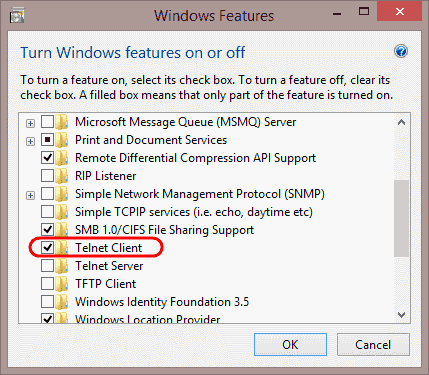Click the Microsoft Message Queue folder icon
This screenshot has width=429, height=375.
[62, 122]
